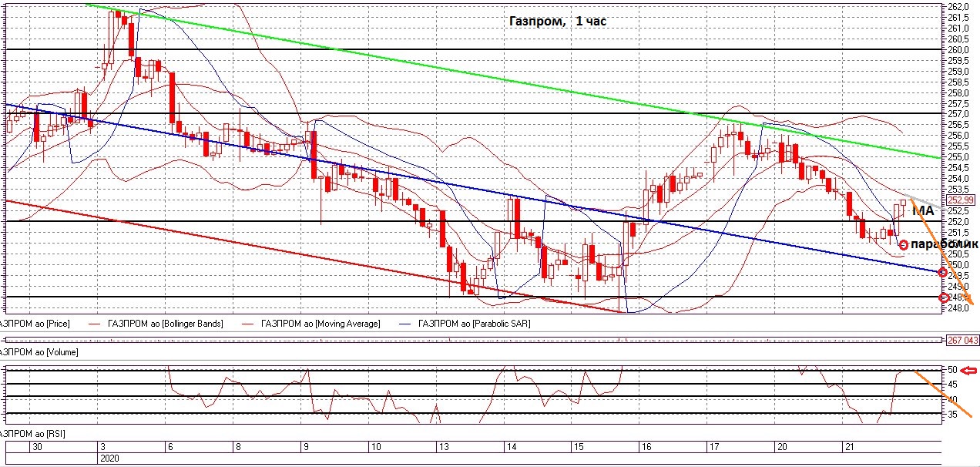Click the RSI level 50 axis label
This screenshot has height=467, width=980.
coord(952,370)
